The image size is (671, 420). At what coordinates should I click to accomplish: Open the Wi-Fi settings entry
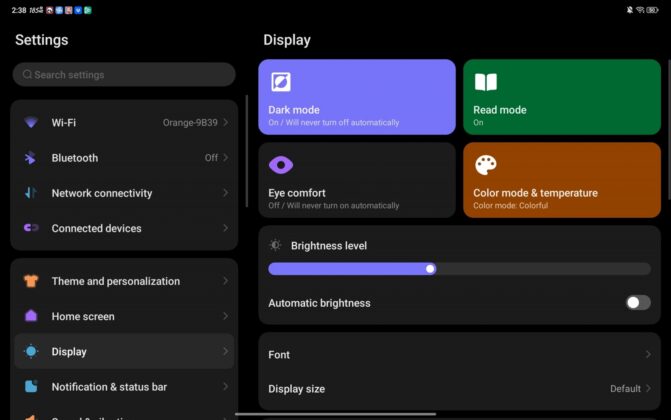(x=124, y=122)
